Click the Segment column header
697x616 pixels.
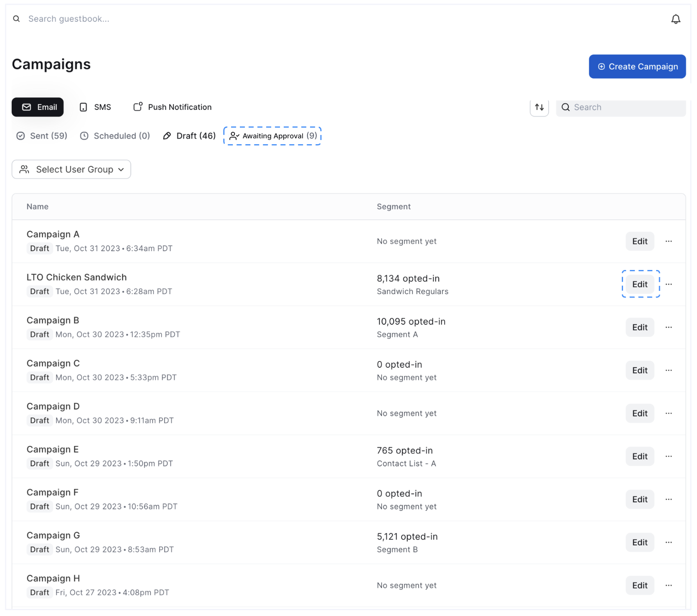394,207
